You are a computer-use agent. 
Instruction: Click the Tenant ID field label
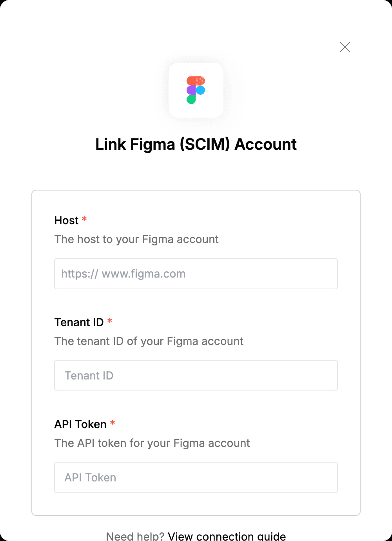click(x=79, y=322)
